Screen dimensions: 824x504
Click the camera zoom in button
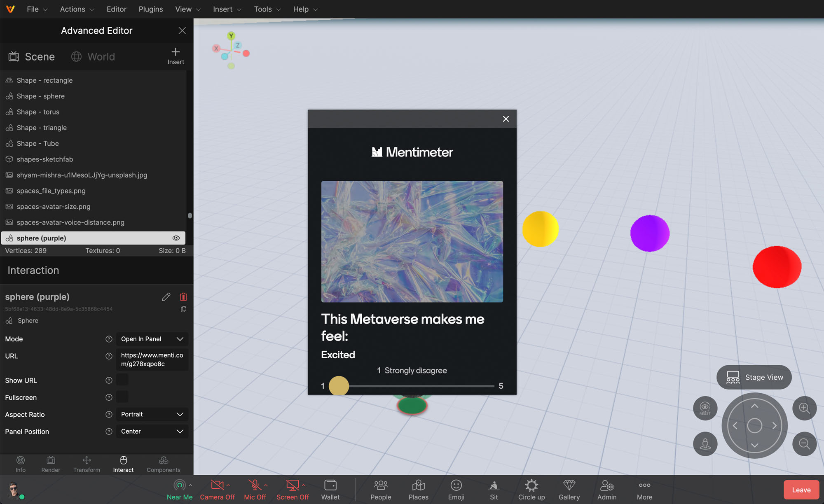tap(804, 408)
